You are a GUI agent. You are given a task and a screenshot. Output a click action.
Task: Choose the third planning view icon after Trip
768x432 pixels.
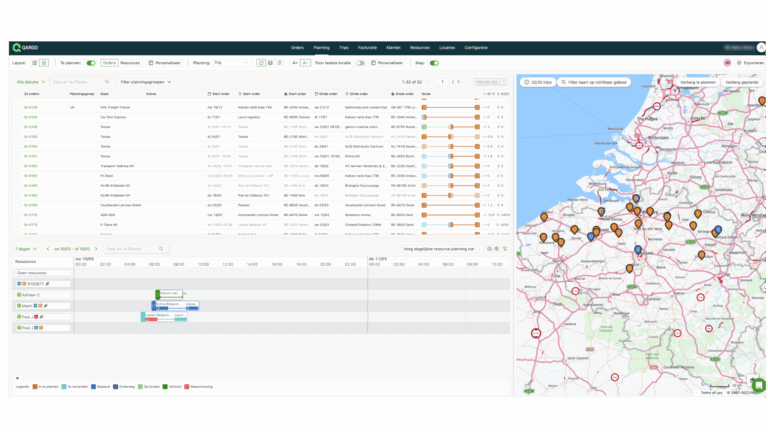pos(280,63)
